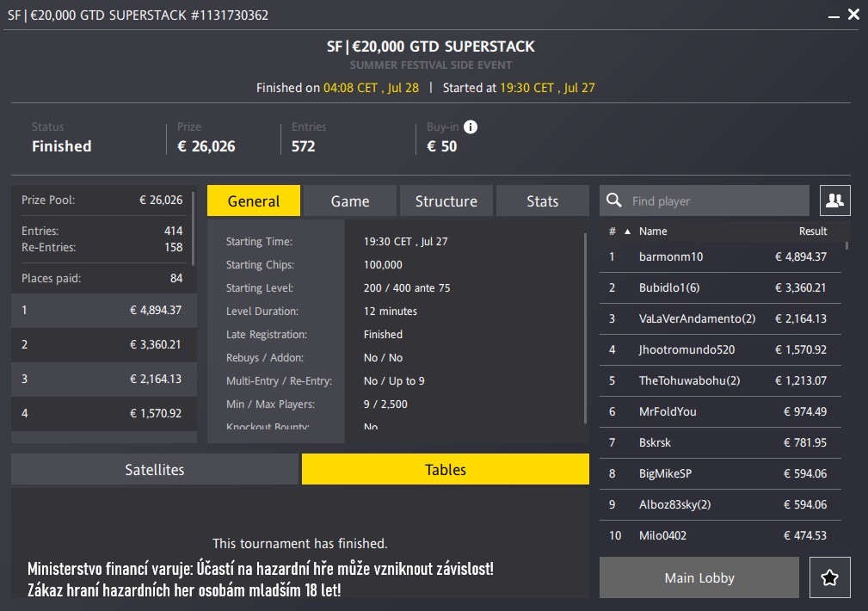This screenshot has height=611, width=868.
Task: Open the Stats tab
Action: (x=542, y=201)
